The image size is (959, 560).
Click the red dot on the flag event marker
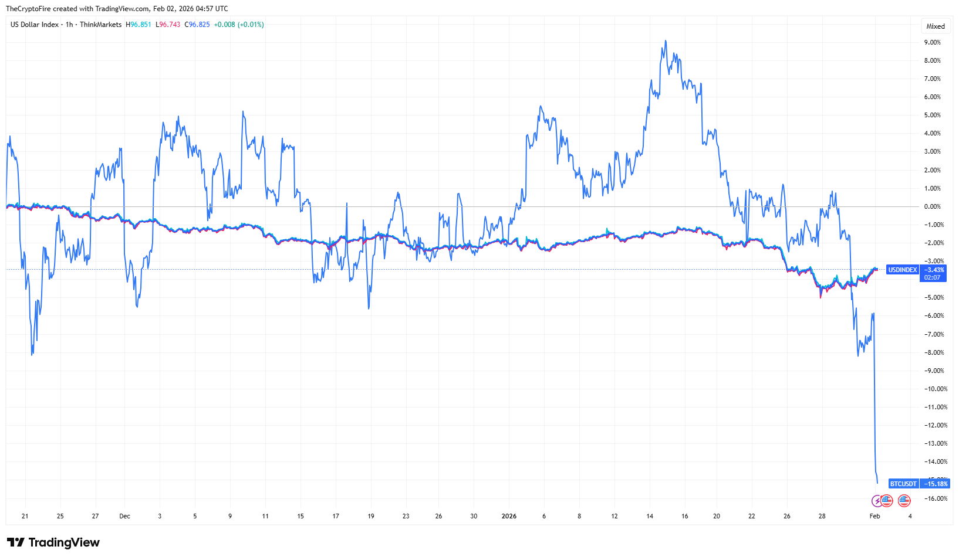point(882,497)
